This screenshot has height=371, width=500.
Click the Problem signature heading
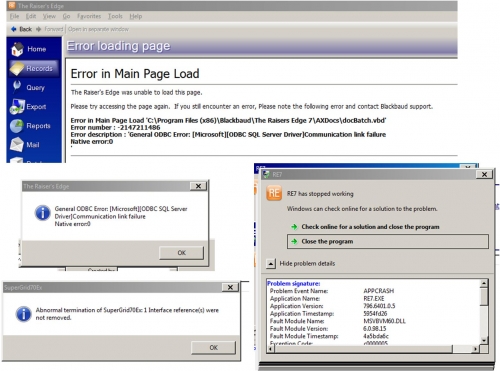[x=293, y=283]
